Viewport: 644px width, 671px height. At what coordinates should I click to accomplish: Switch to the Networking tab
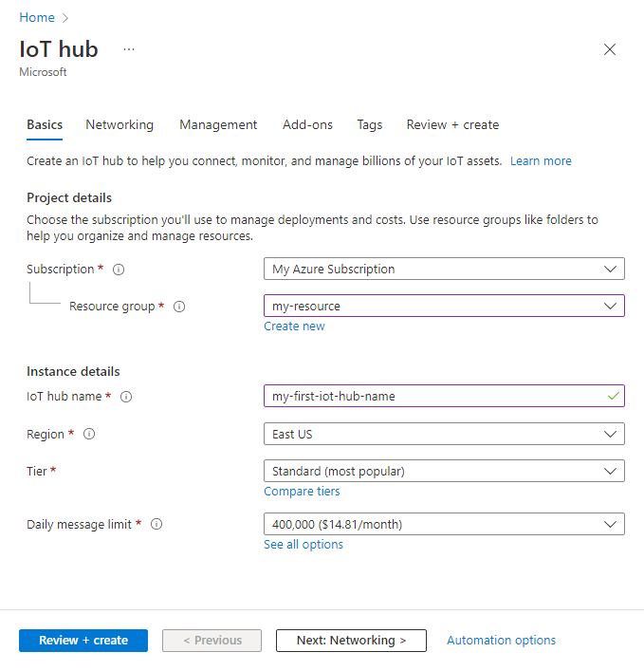tap(120, 125)
